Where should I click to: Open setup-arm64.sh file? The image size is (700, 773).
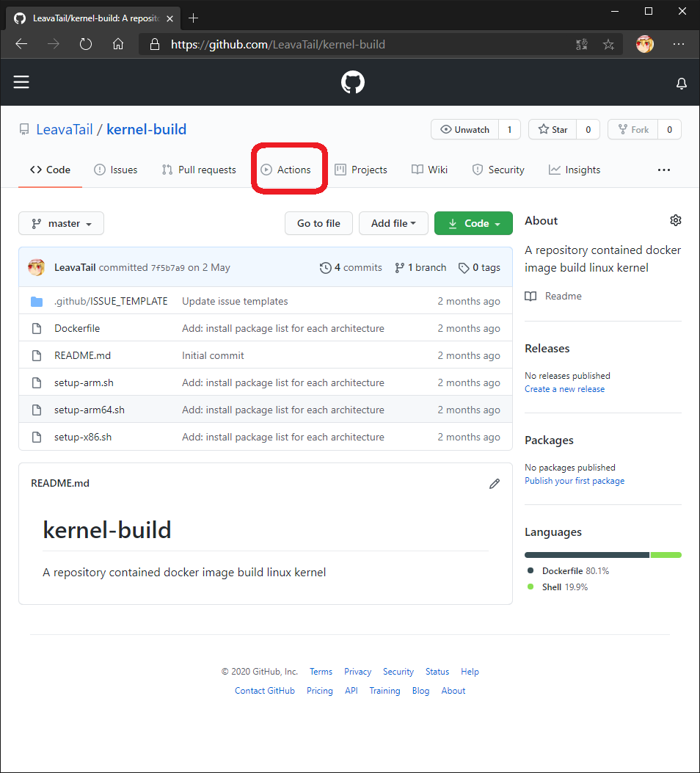coord(90,410)
